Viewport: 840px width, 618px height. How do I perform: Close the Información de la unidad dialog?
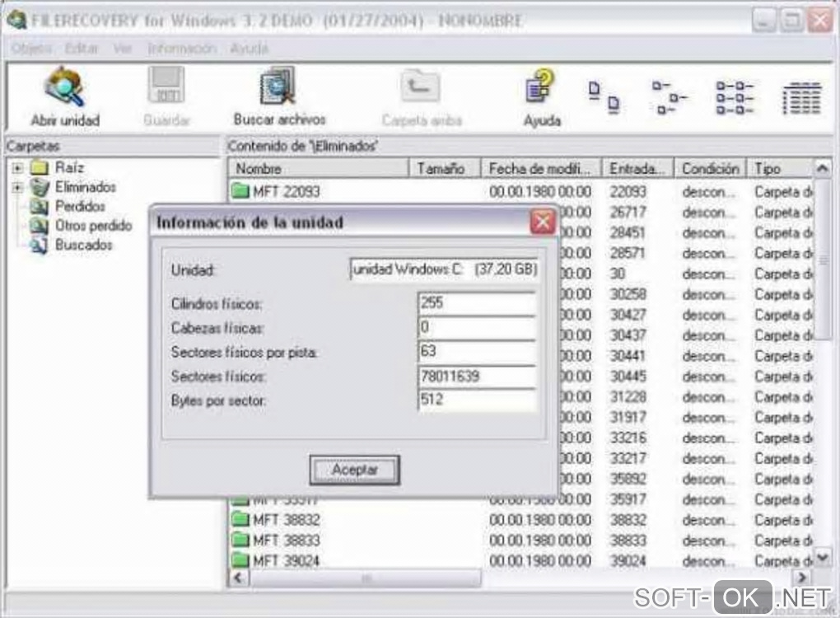click(x=542, y=222)
